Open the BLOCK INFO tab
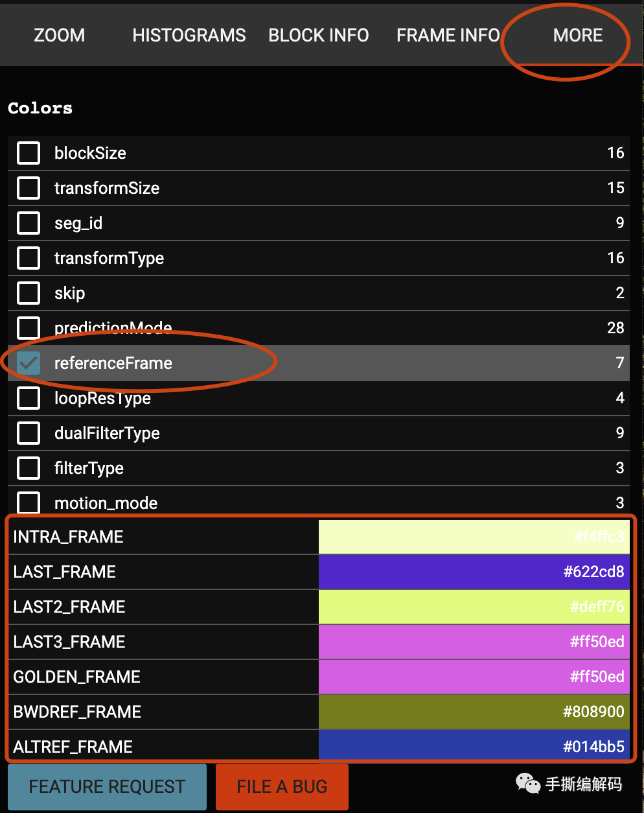Image resolution: width=644 pixels, height=813 pixels. (x=318, y=35)
